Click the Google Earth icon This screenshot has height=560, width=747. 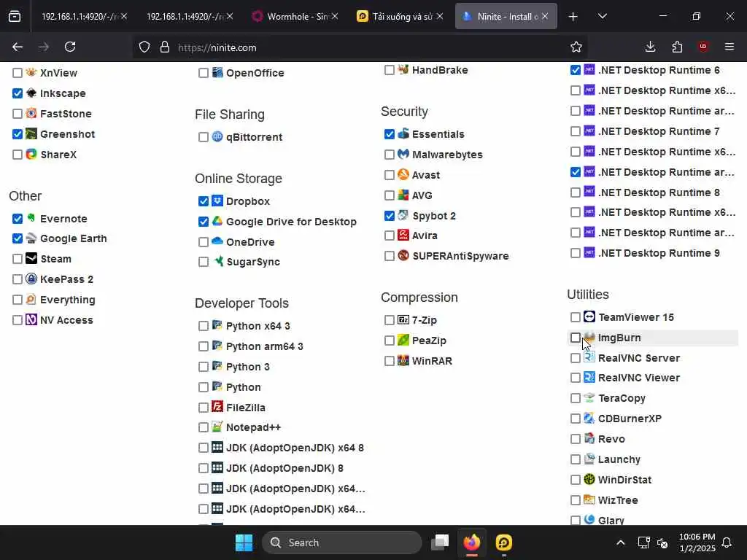31,238
